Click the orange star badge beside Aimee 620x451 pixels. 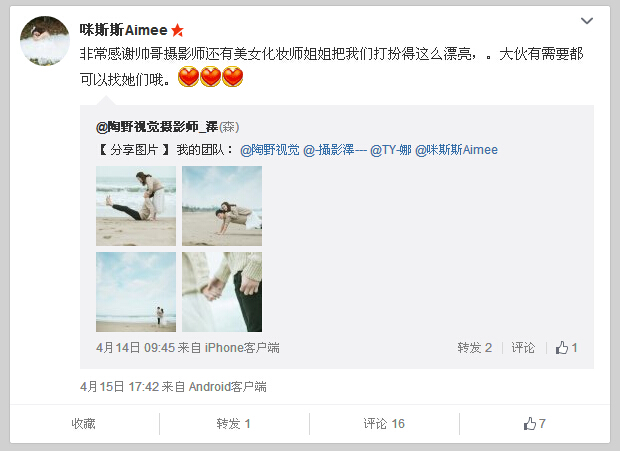click(178, 30)
